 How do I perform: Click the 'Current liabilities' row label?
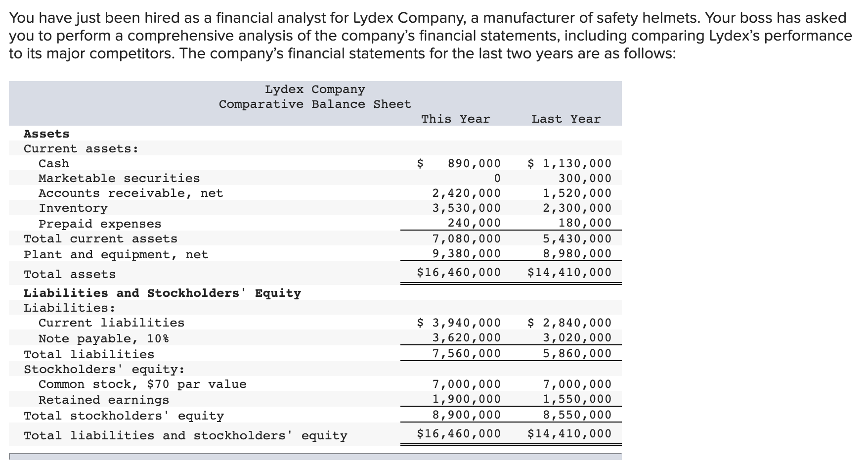111,323
